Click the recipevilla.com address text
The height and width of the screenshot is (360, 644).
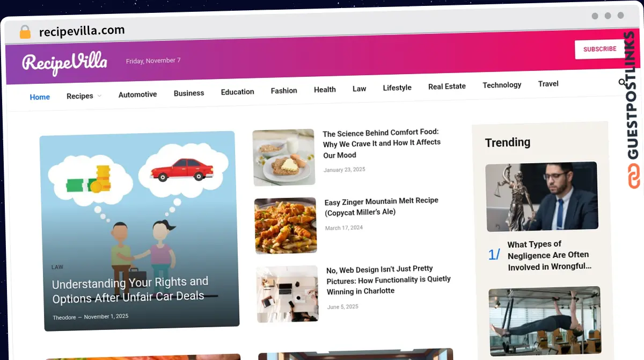pyautogui.click(x=82, y=31)
